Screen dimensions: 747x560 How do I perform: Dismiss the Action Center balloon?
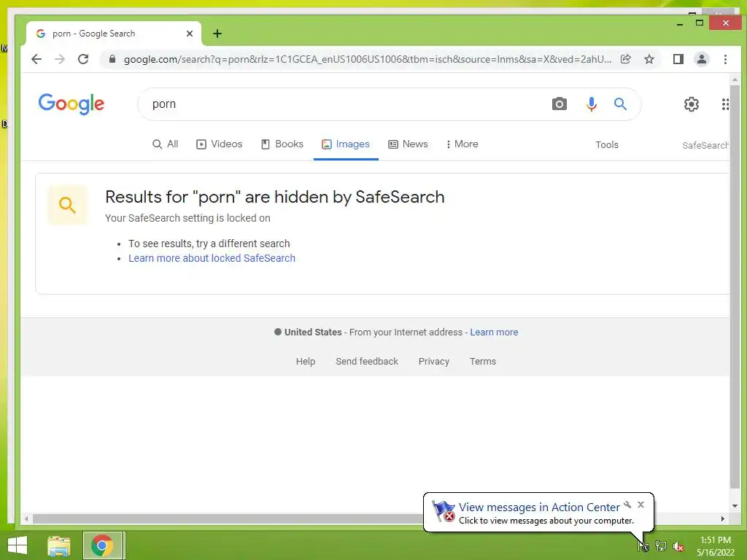point(640,505)
